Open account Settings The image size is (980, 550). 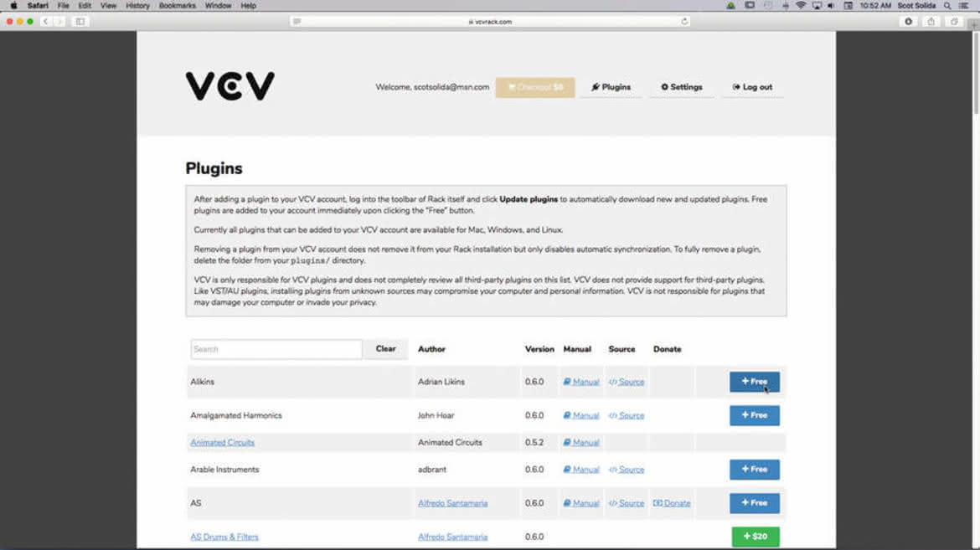[681, 87]
